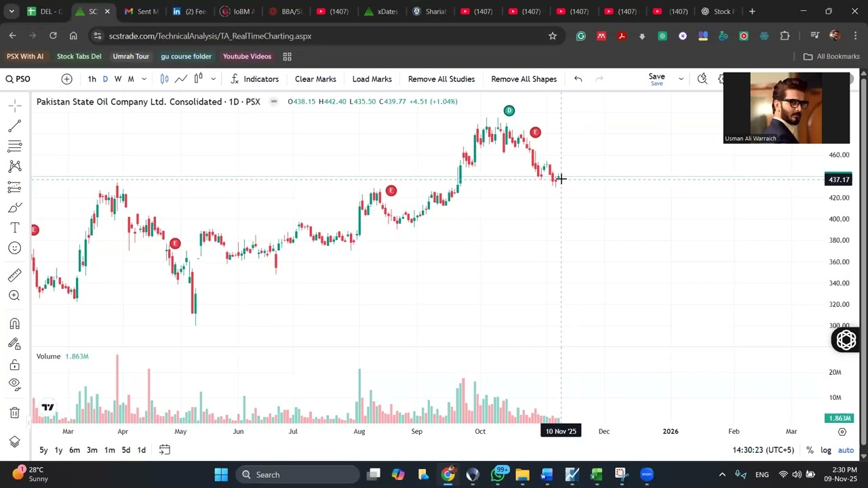Select the daily D timeframe
The width and height of the screenshot is (868, 488).
click(x=105, y=79)
